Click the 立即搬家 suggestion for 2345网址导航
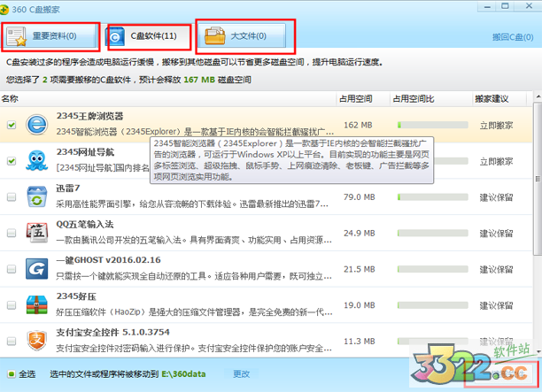This screenshot has height=392, width=542. [x=496, y=161]
